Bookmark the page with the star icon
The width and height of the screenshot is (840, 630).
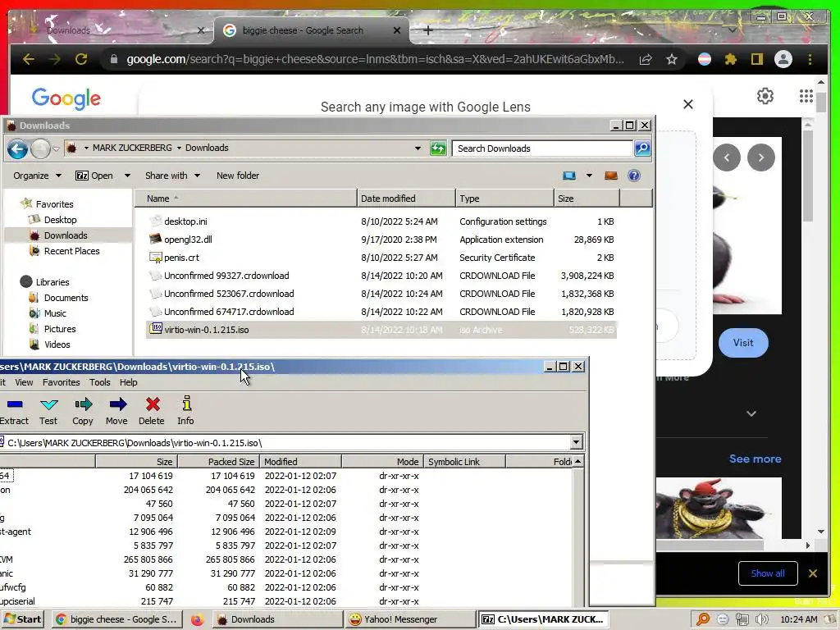(672, 59)
